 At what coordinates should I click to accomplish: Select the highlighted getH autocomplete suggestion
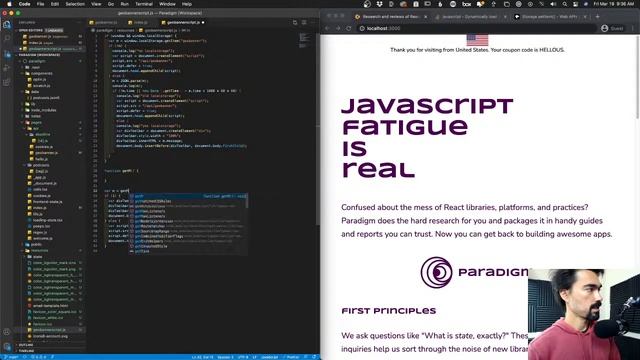click(x=188, y=196)
